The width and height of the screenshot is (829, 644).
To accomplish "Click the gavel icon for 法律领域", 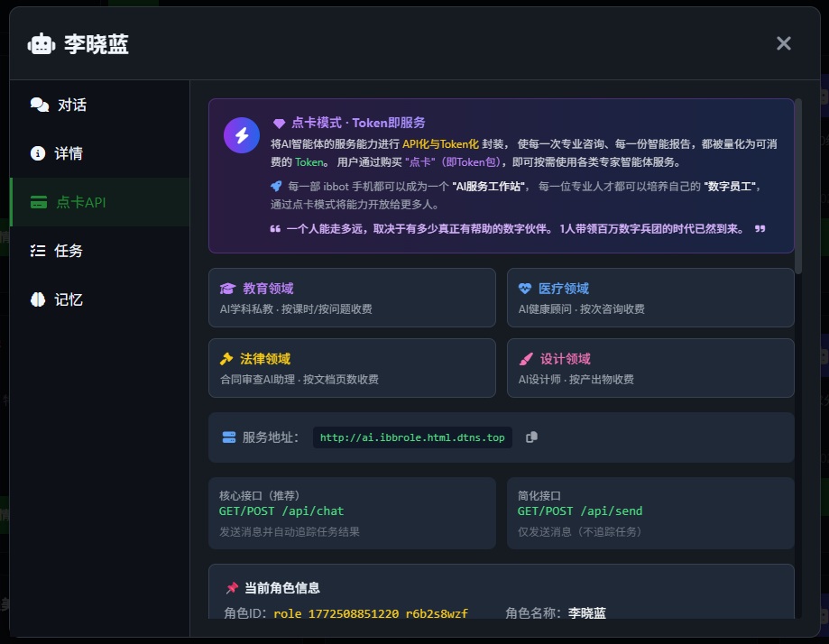I will pyautogui.click(x=226, y=359).
